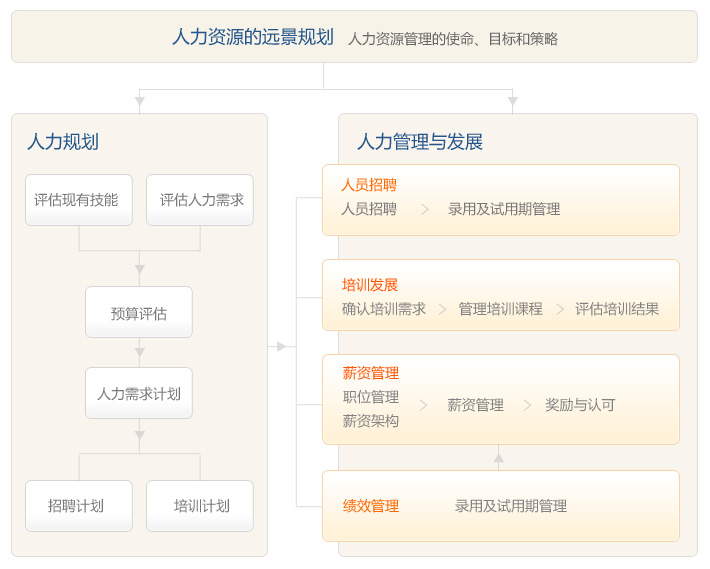Image resolution: width=710 pixels, height=569 pixels.
Task: Click the chevron before 奖励与认可
Action: [527, 405]
